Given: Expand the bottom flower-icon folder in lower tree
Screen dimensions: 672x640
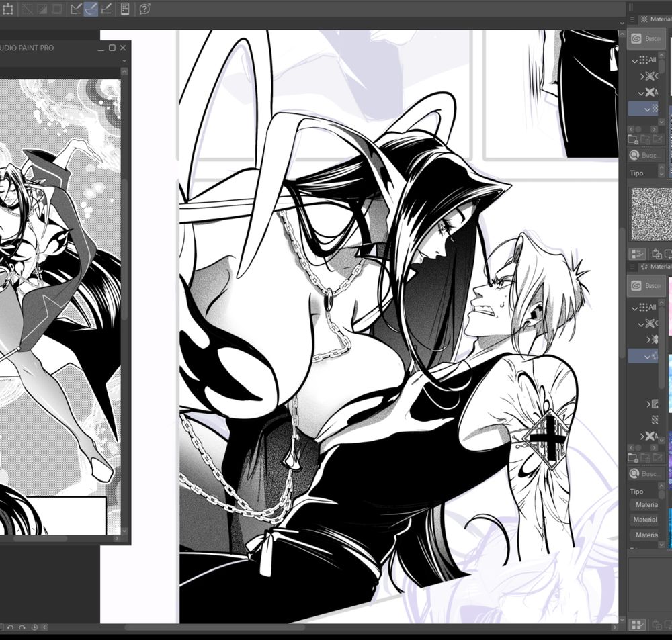Looking at the screenshot, I should click(642, 436).
